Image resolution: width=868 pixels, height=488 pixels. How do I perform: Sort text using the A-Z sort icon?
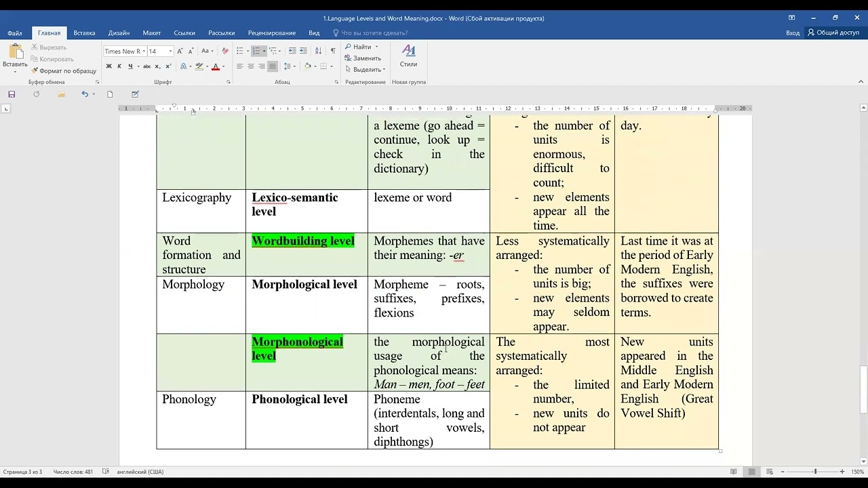[x=319, y=51]
